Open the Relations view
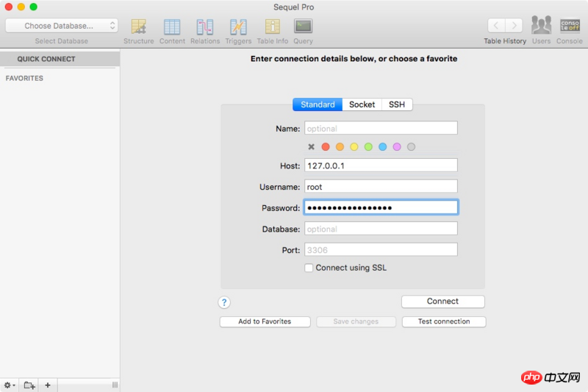588x392 pixels. pos(205,32)
